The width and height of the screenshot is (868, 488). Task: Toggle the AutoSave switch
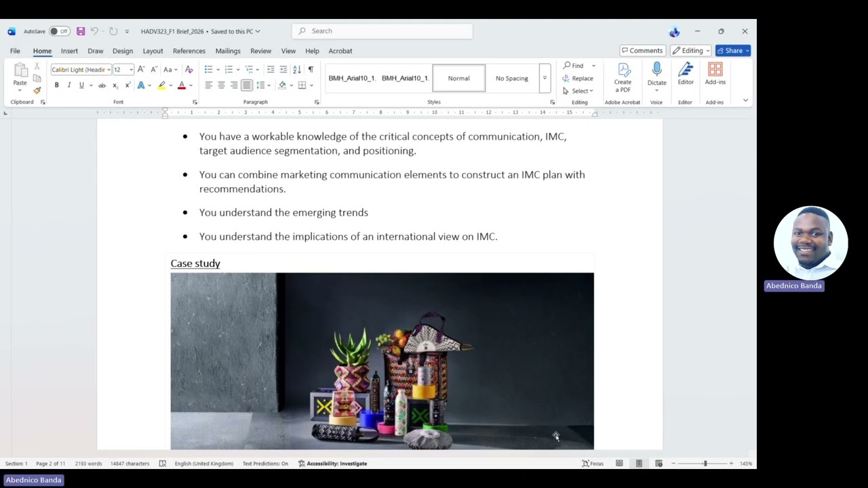59,31
